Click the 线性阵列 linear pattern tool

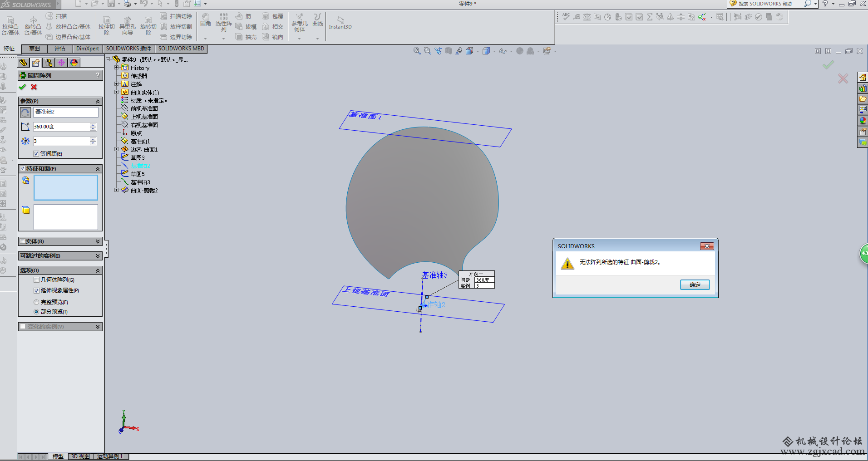[224, 23]
